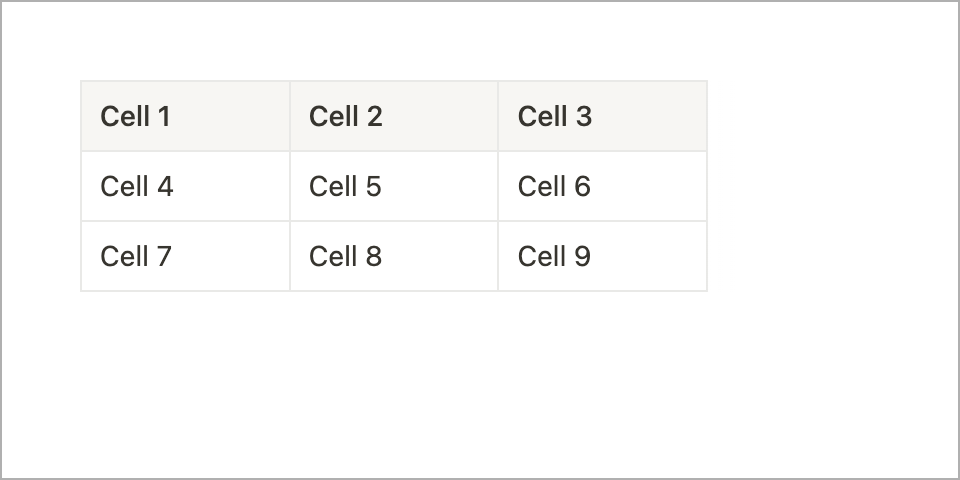
Task: Click the Cell 9 table cell
Action: point(602,257)
